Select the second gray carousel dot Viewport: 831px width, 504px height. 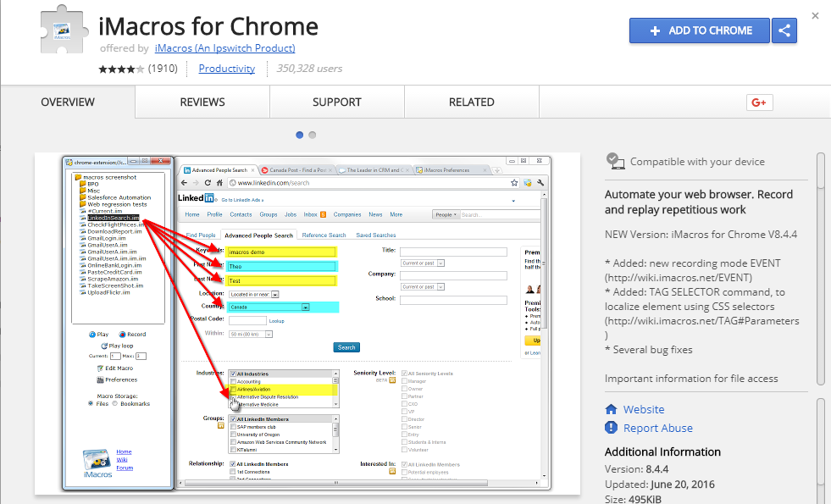[x=313, y=136]
